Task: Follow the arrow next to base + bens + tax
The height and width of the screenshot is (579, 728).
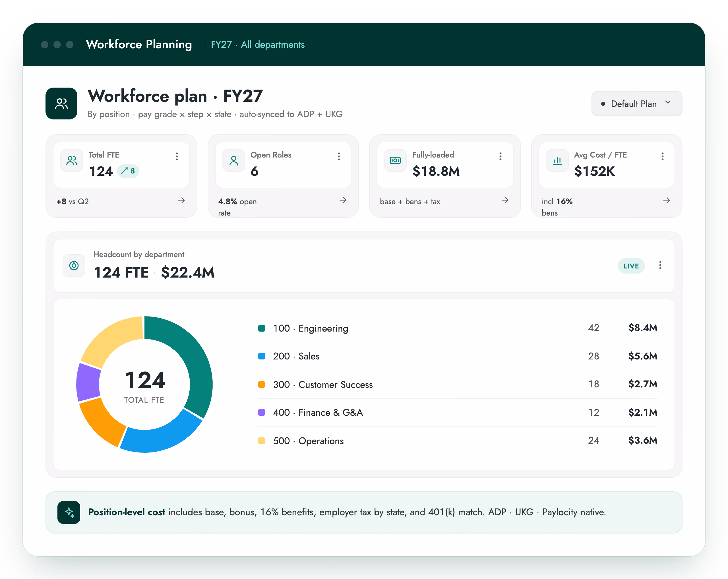Action: click(505, 200)
